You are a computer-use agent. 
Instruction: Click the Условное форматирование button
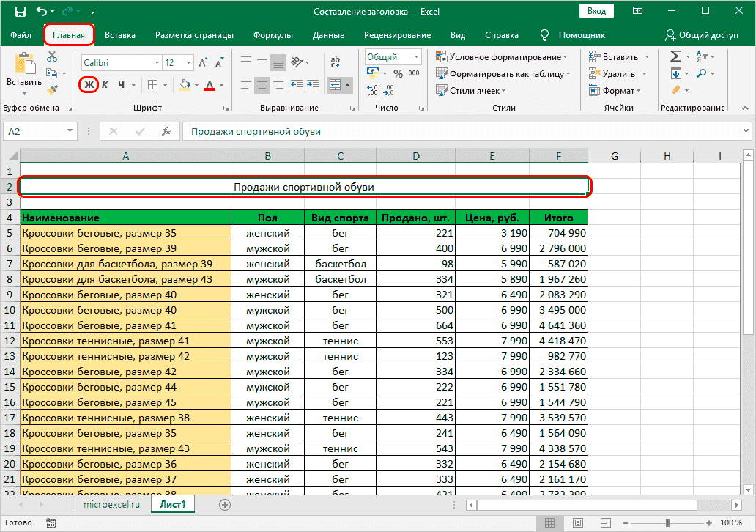coord(502,57)
